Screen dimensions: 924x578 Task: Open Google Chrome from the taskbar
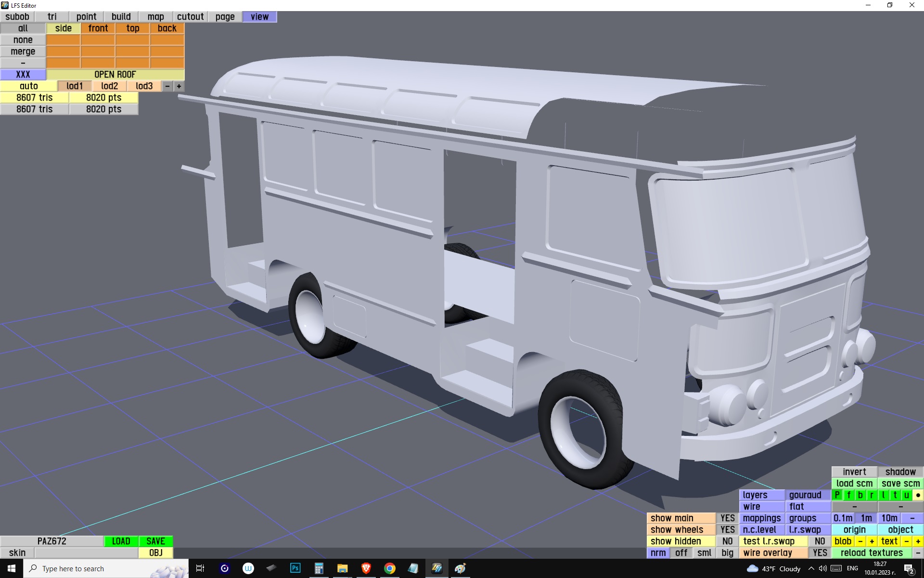pos(389,568)
